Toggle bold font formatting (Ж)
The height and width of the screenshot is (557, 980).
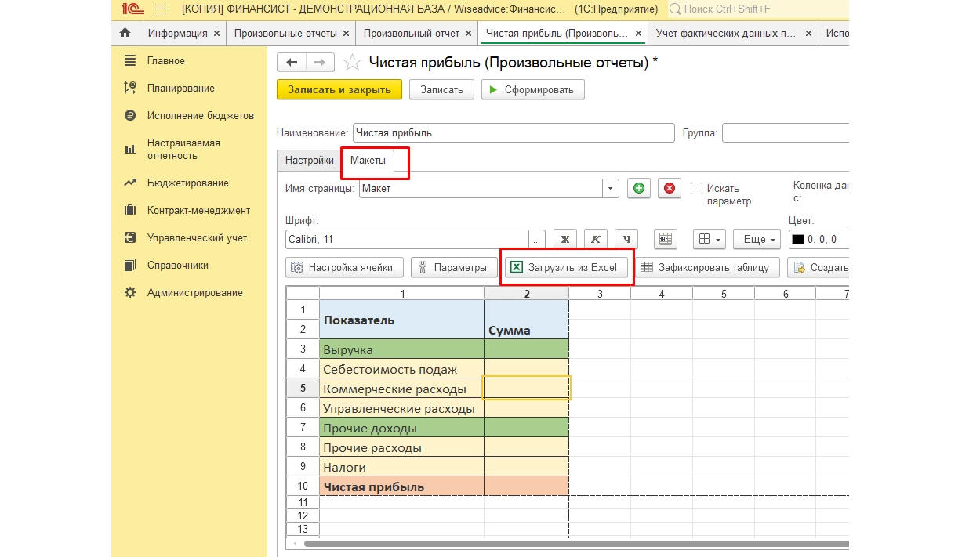(x=564, y=240)
